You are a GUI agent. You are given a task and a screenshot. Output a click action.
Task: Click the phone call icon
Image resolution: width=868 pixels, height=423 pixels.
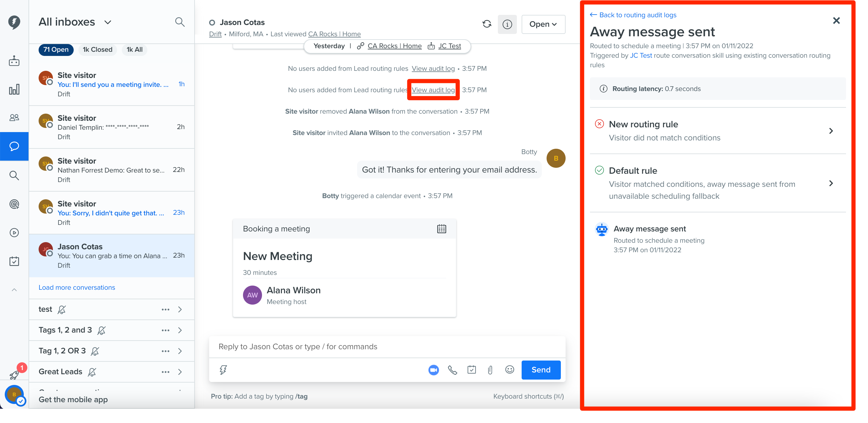pyautogui.click(x=452, y=370)
